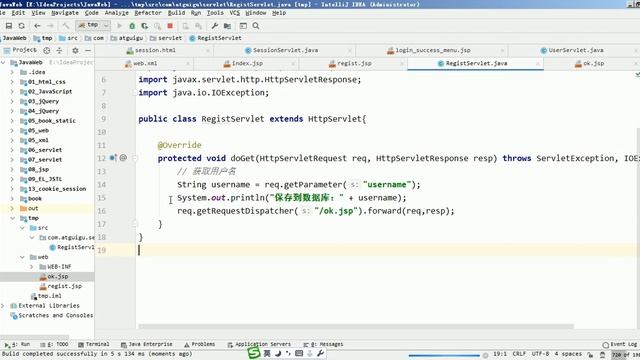Click the Run Anything window icon
640x360 pixels.
point(243,26)
